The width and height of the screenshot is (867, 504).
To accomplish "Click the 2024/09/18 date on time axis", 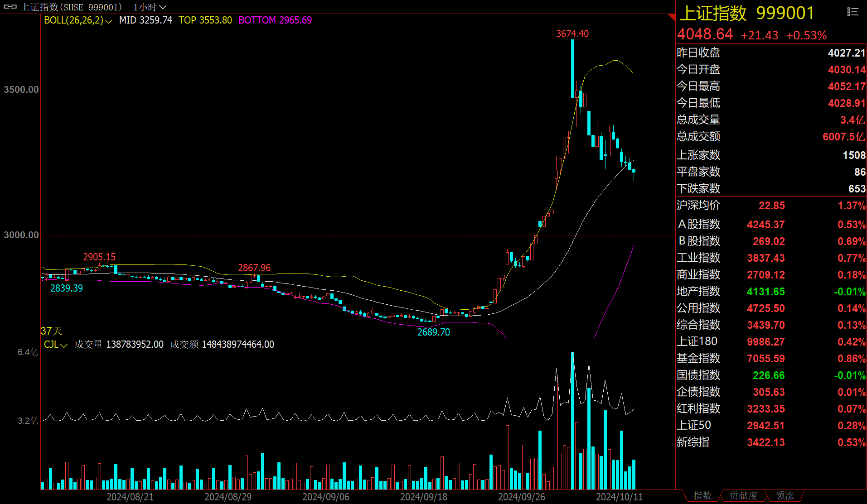I will (423, 497).
